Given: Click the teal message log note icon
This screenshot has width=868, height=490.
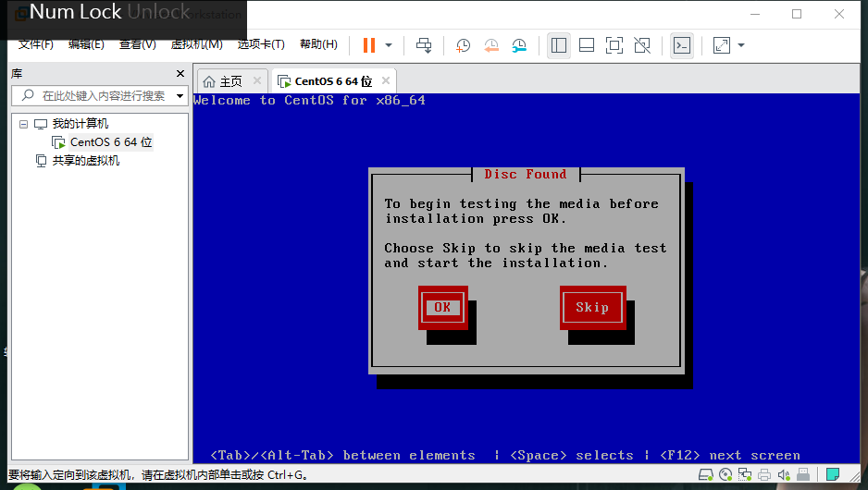Looking at the screenshot, I should tap(832, 474).
